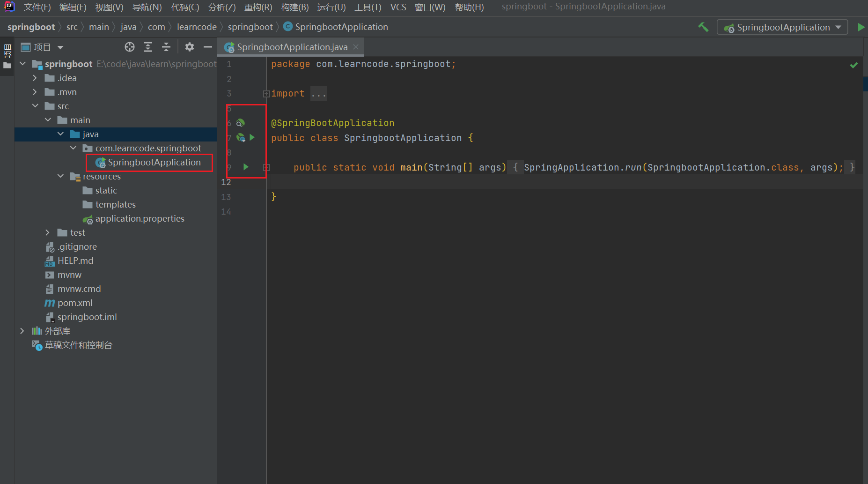Expand the test folder

pos(48,232)
